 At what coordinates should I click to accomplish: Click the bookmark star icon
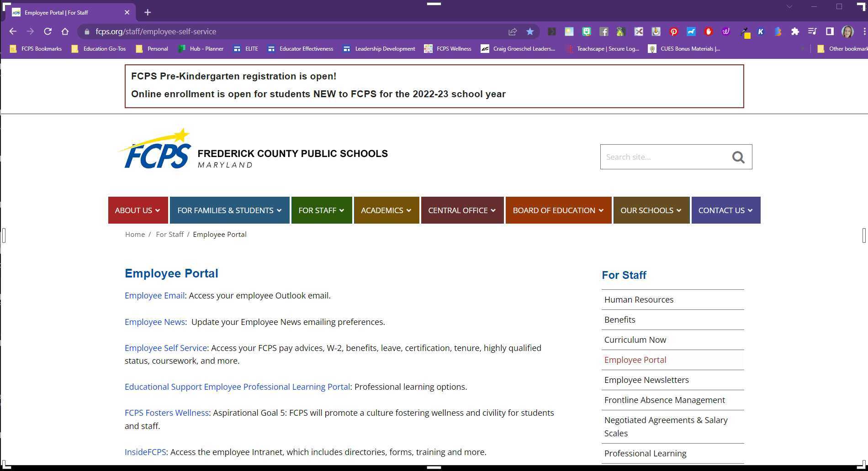coord(530,31)
